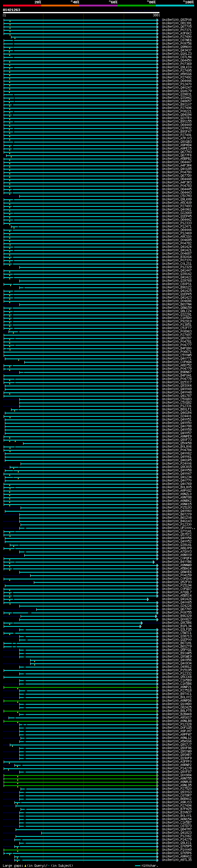Click label UniRef100_P07369
The height and width of the screenshot is (868, 197).
coord(176,64)
